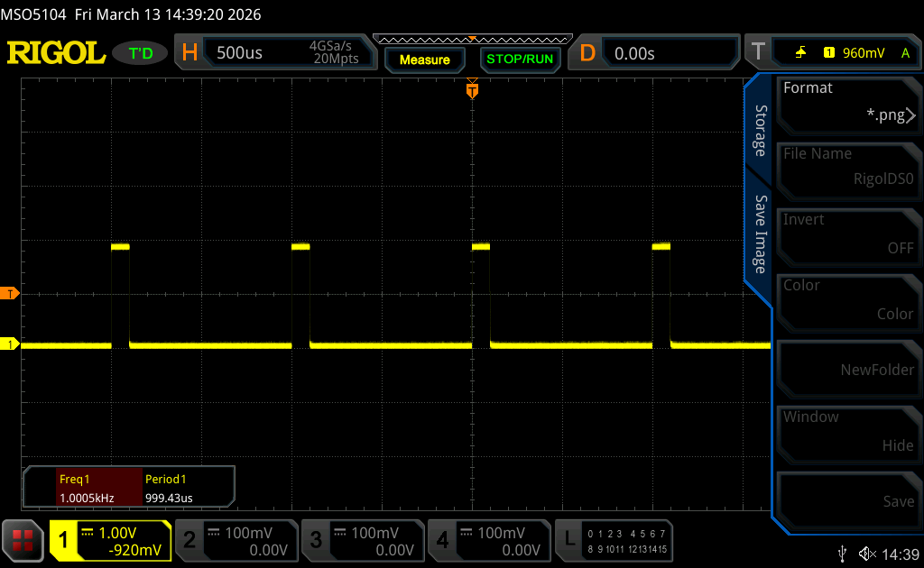Click the orange trigger position marker at top
Image resolution: width=924 pixels, height=568 pixels.
click(472, 89)
